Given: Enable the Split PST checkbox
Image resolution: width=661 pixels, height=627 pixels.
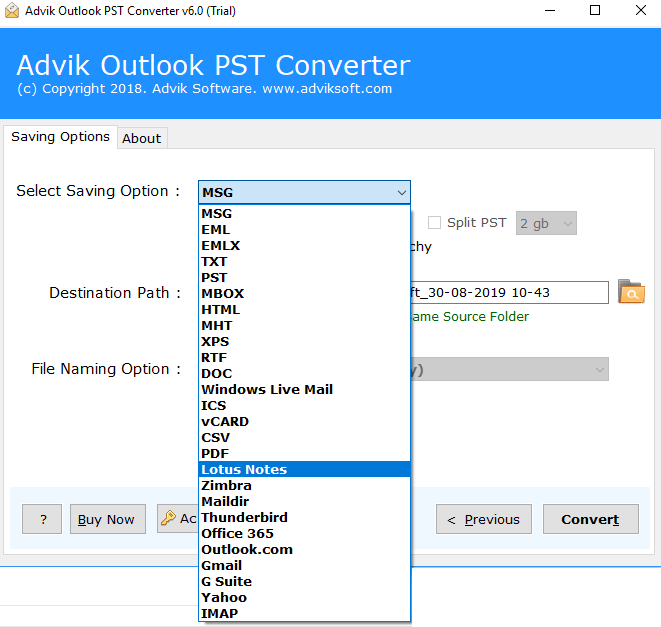Looking at the screenshot, I should pos(434,223).
